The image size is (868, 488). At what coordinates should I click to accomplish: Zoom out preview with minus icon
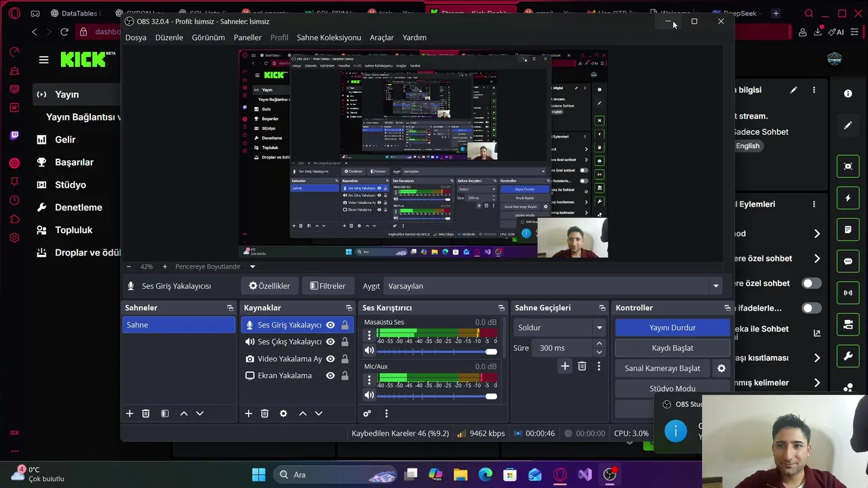(129, 266)
